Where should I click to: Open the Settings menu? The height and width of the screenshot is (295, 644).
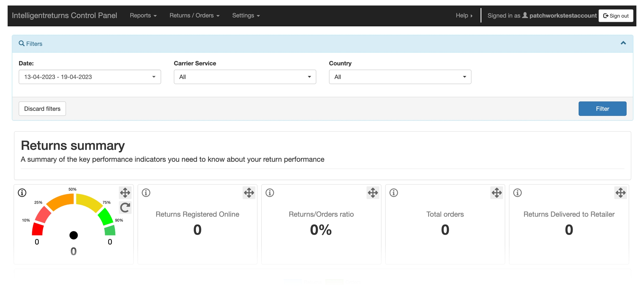246,16
